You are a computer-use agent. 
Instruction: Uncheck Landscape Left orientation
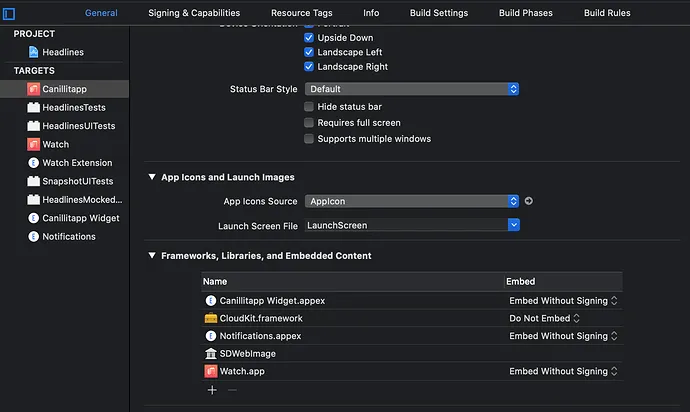click(x=309, y=52)
